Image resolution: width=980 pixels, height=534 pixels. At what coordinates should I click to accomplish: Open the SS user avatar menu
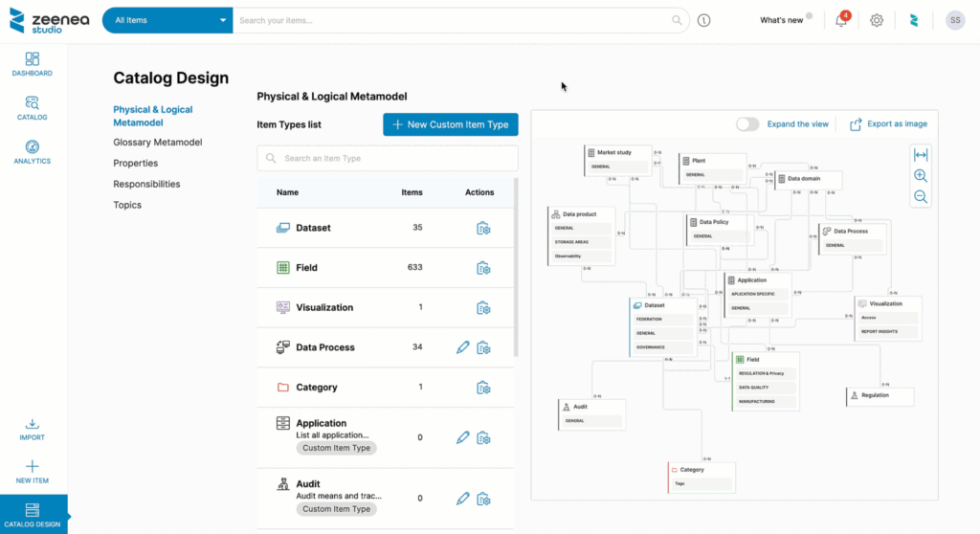954,20
